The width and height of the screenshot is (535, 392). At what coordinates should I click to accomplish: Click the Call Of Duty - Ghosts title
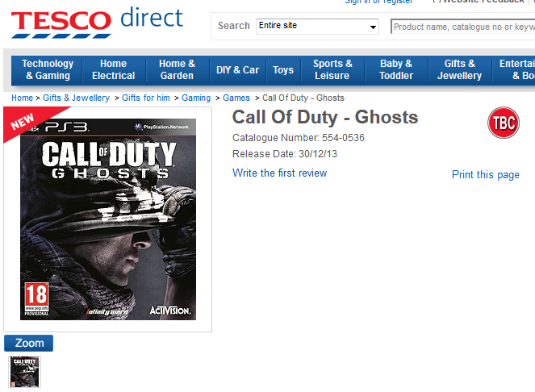pos(325,118)
